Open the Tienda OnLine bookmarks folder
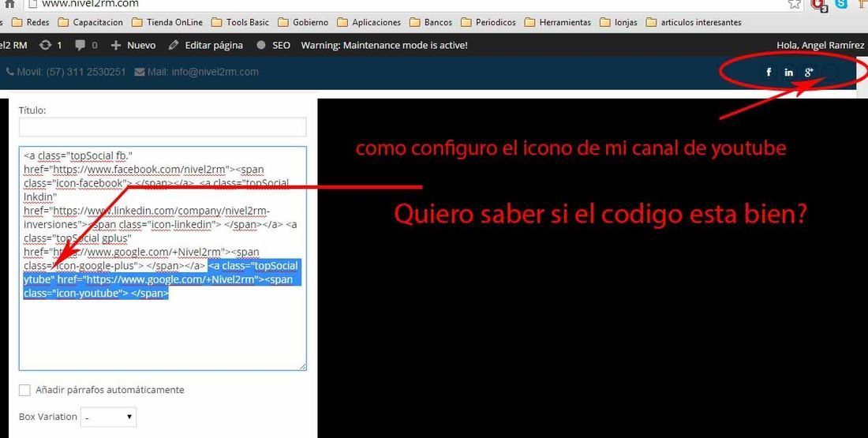 (x=167, y=23)
